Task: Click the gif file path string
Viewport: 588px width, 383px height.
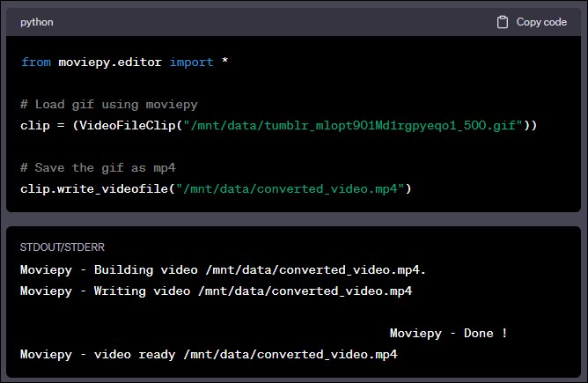Action: tap(353, 125)
